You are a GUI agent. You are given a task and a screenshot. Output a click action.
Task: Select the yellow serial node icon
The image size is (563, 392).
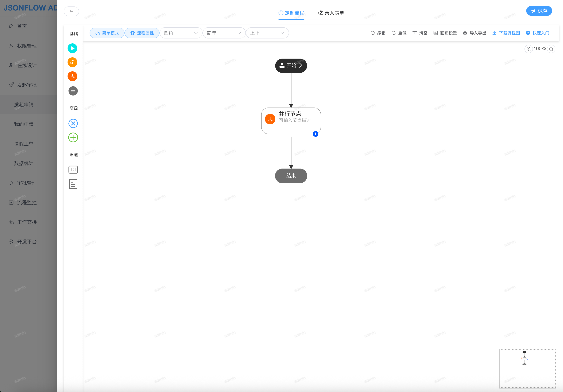72,62
